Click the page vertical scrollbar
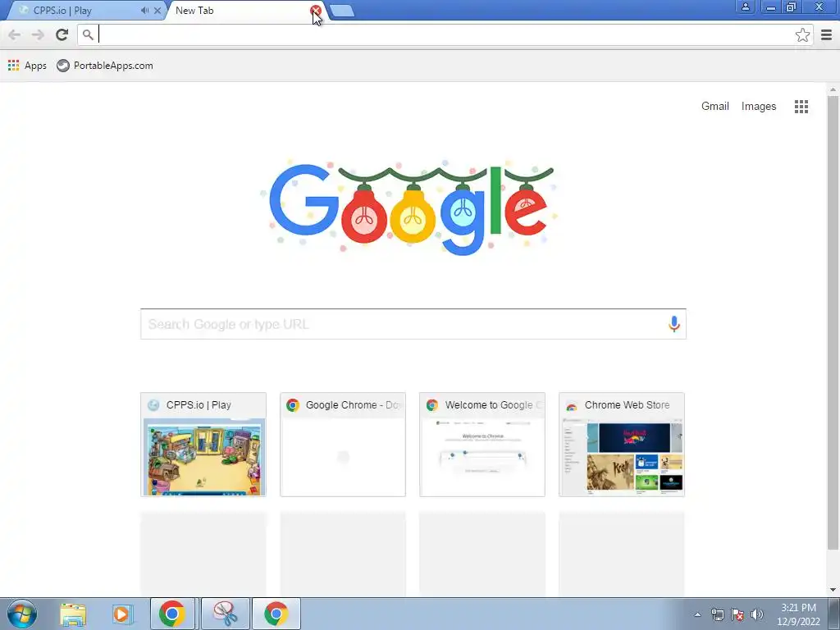Viewport: 840px width, 630px height. click(x=833, y=322)
